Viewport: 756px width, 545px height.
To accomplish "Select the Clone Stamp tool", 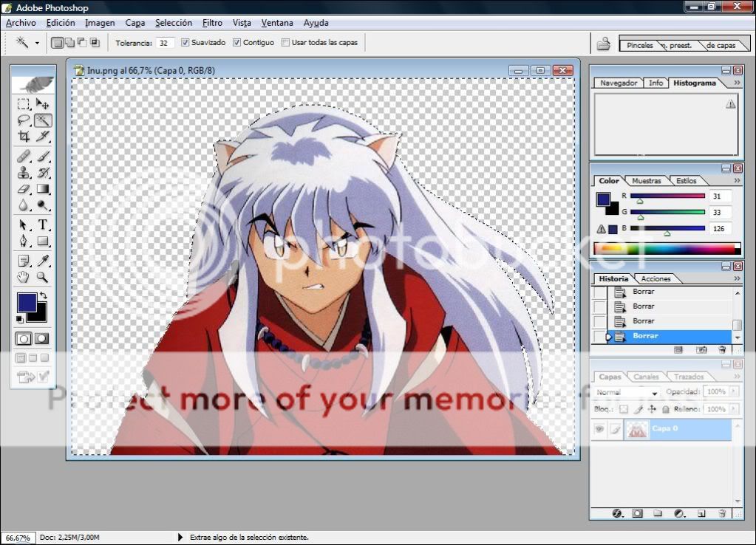I will coord(24,173).
